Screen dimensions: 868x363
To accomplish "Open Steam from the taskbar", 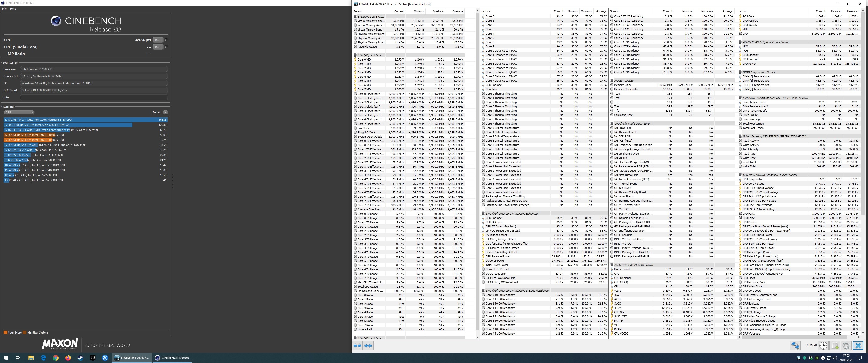I will coord(80,358).
